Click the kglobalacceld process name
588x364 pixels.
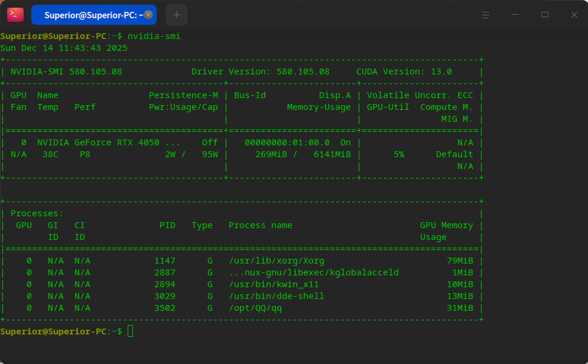coord(313,272)
